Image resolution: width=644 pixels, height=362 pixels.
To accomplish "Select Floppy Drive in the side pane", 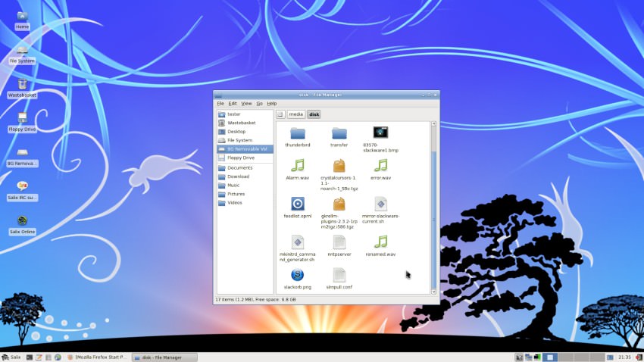I will point(241,158).
